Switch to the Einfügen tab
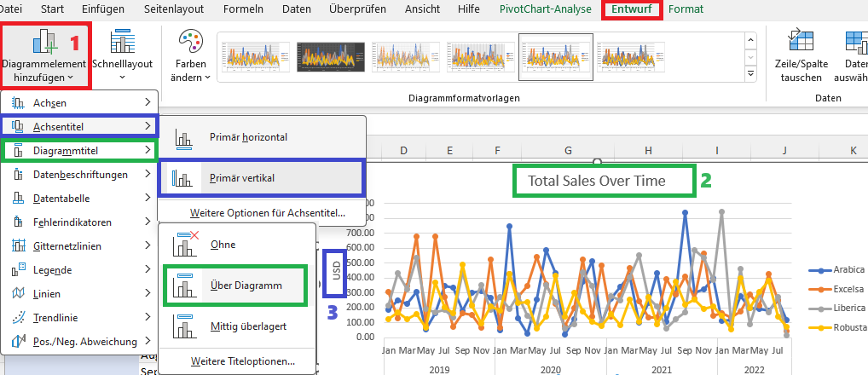The height and width of the screenshot is (375, 868). (103, 9)
